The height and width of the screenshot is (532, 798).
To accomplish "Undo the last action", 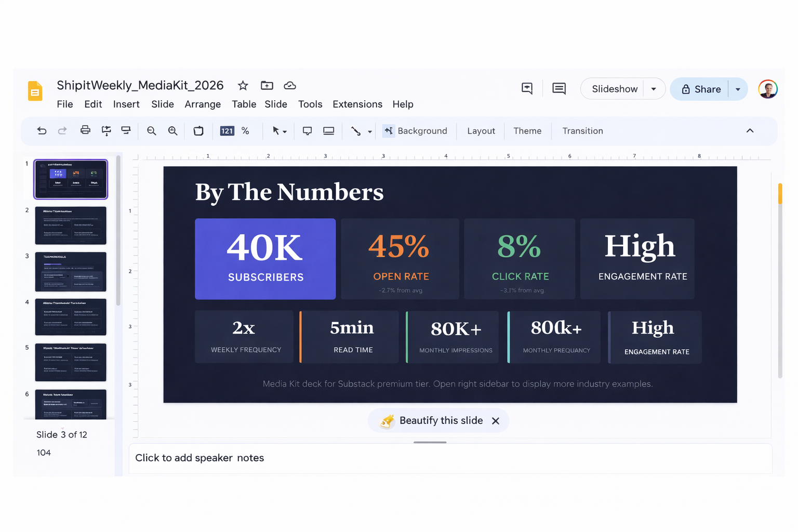I will tap(42, 130).
